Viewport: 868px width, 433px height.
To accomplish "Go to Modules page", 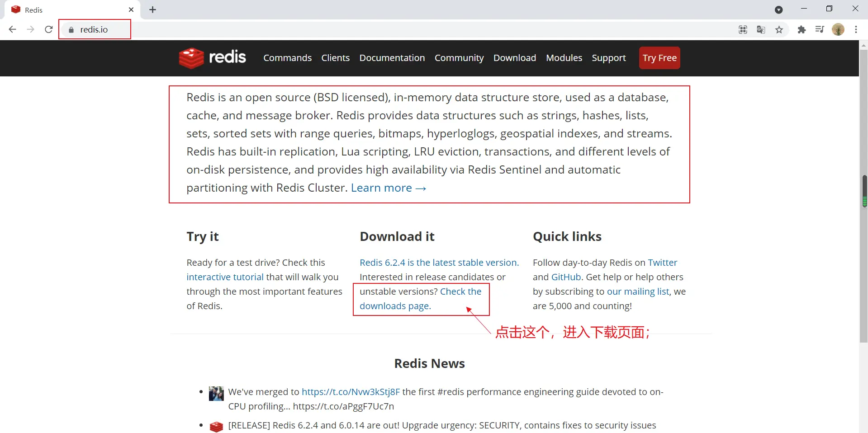I will tap(564, 58).
